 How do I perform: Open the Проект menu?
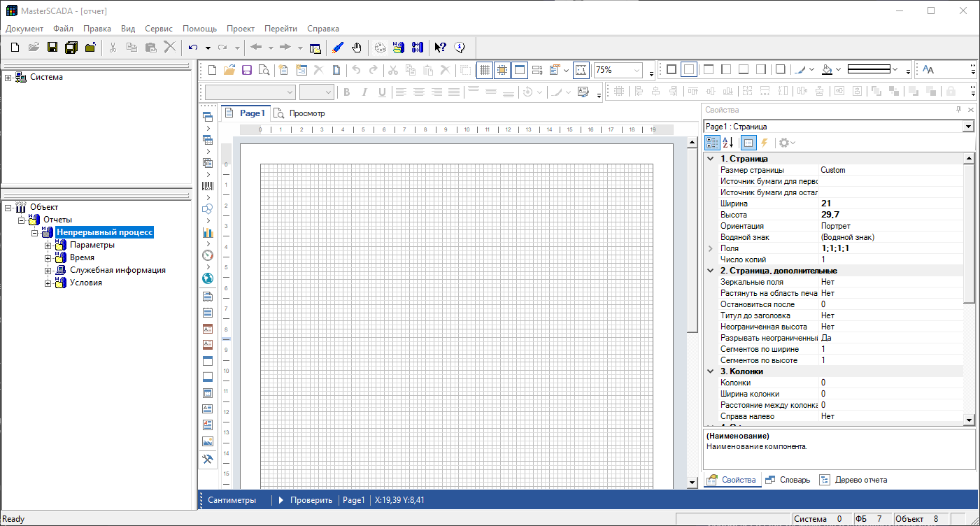click(x=241, y=29)
